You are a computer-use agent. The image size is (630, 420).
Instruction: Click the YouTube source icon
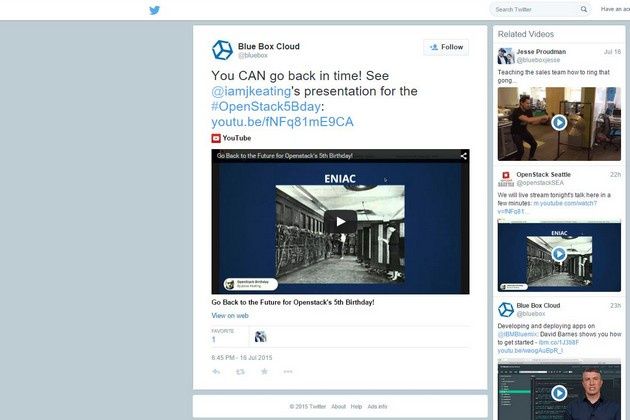pos(216,138)
